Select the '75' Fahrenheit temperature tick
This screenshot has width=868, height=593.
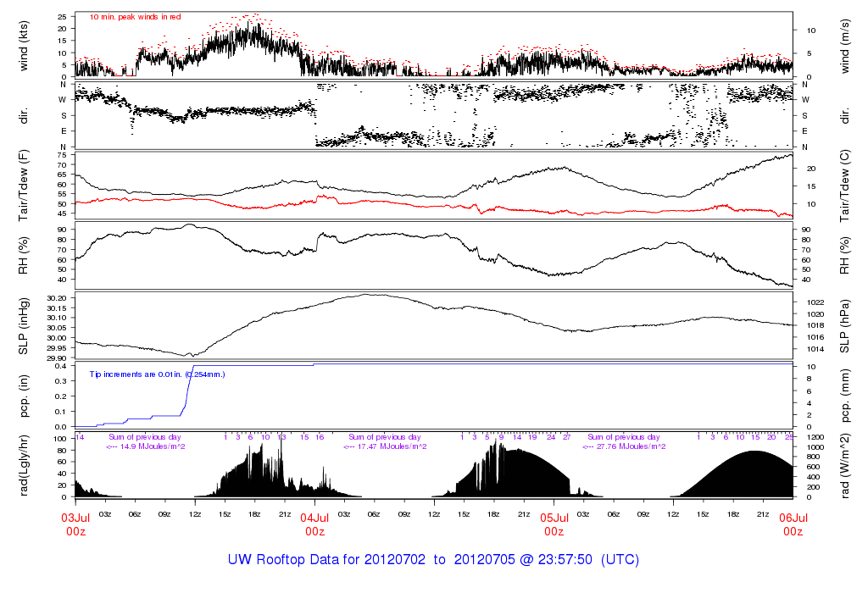pos(62,155)
